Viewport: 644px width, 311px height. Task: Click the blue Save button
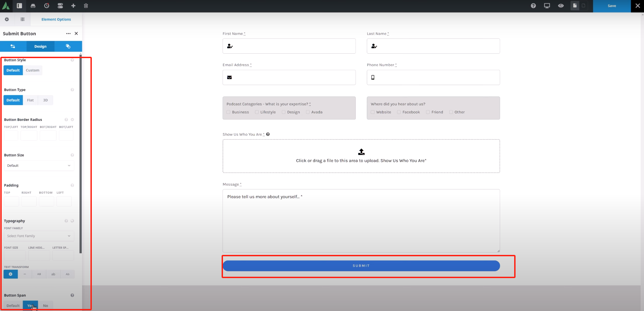(x=612, y=6)
